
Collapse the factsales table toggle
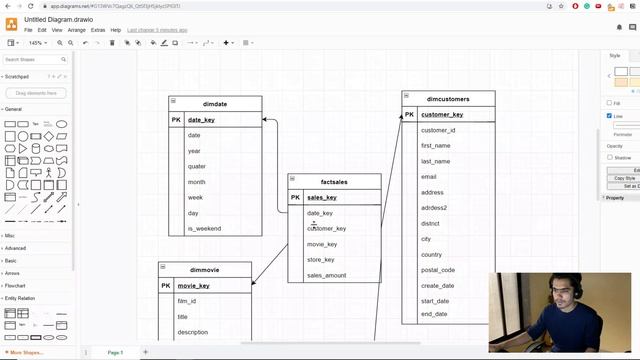[x=292, y=178]
